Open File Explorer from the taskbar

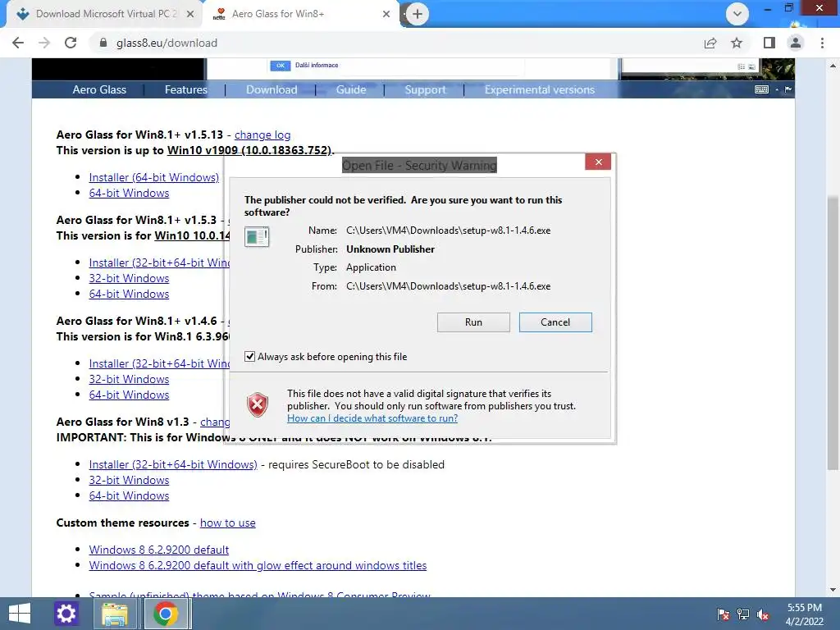click(115, 614)
